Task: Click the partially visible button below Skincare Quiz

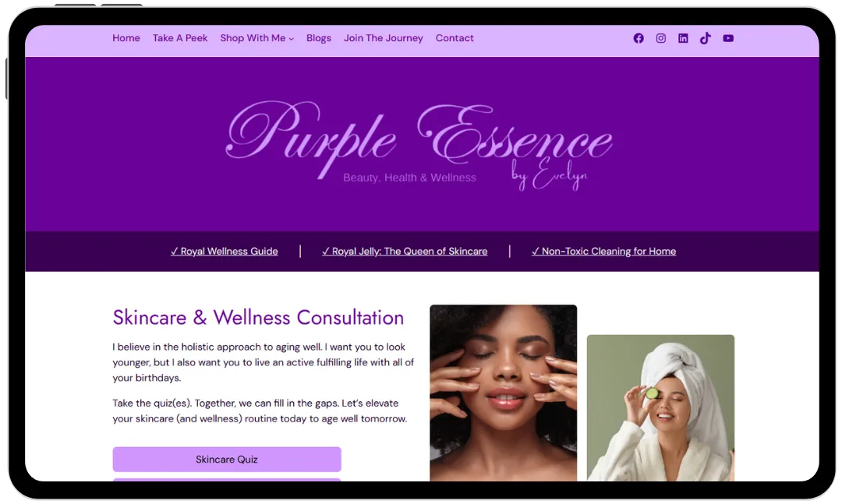Action: (227, 479)
